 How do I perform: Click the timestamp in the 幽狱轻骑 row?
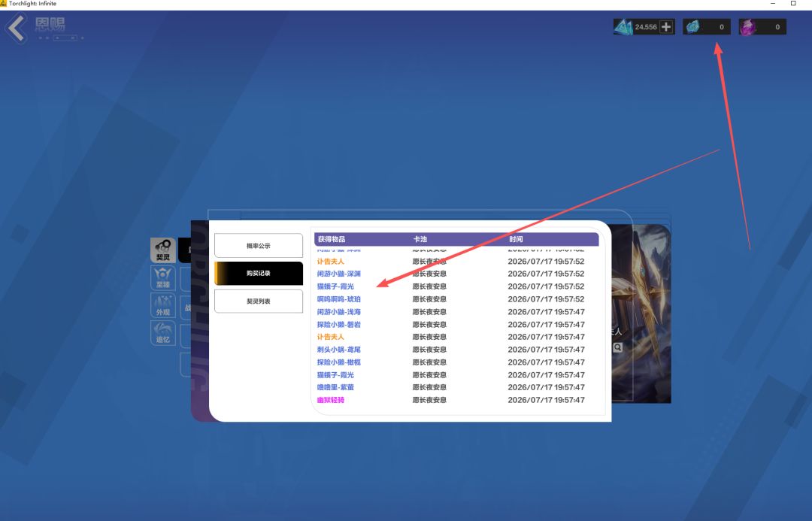coord(547,400)
